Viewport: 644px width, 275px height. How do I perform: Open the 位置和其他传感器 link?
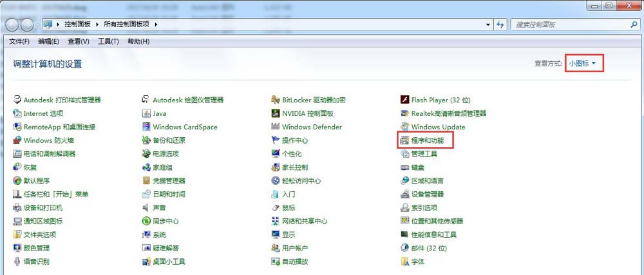tap(437, 222)
